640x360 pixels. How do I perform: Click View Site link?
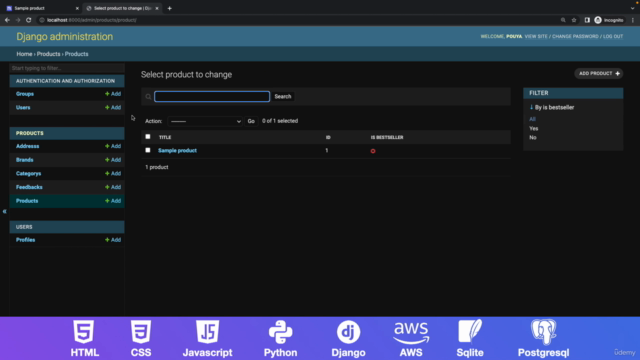tap(536, 36)
